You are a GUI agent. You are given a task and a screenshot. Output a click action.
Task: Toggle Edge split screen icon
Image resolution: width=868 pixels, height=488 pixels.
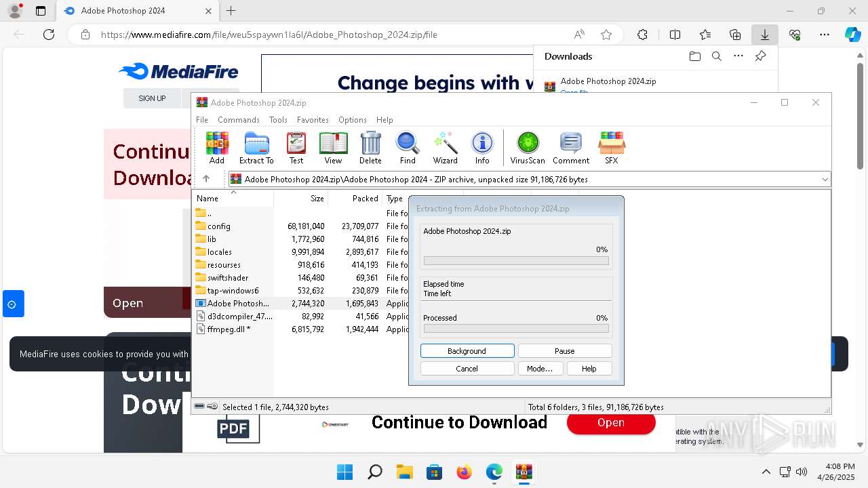coord(675,35)
